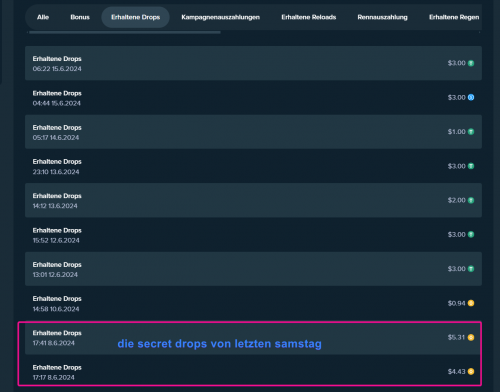The height and width of the screenshot is (392, 500).
Task: Select the Erhaltene Drops tab
Action: tap(135, 17)
